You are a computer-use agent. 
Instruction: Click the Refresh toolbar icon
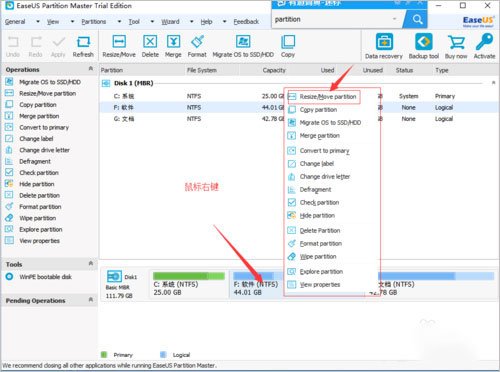[x=83, y=46]
